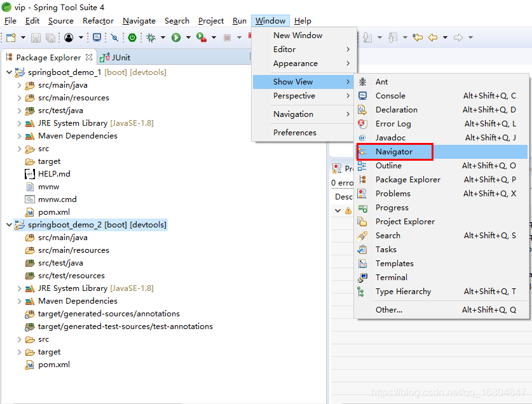Collapse the warnings group in Problems view
532x404 pixels.
[x=338, y=210]
